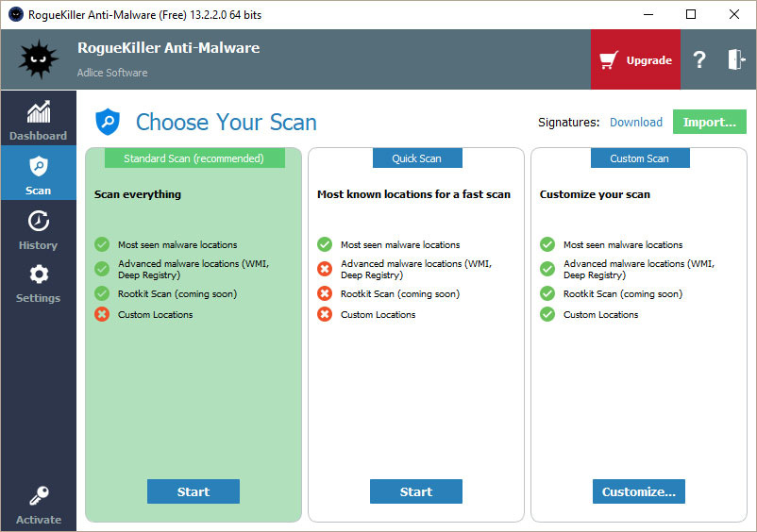Click 'Customize your scan' text
Viewport: 757px width, 532px height.
pyautogui.click(x=595, y=194)
